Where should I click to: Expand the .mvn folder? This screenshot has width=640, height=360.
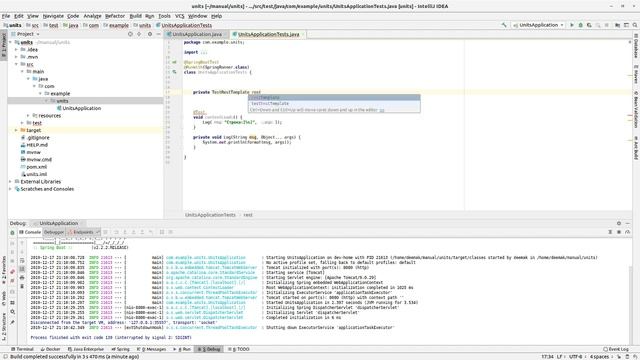[16, 57]
